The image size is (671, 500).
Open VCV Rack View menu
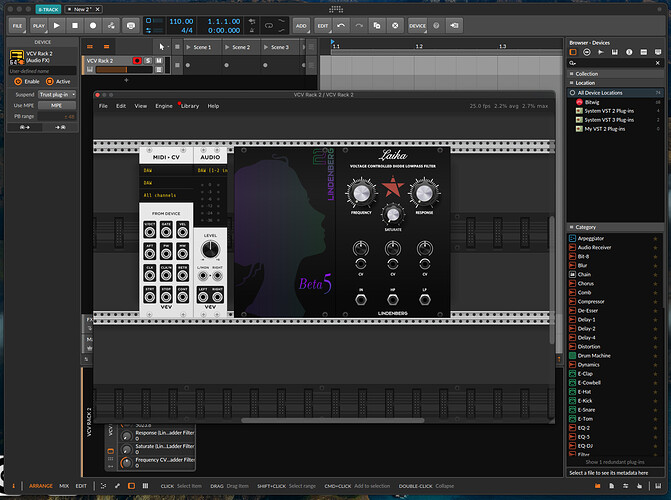[x=141, y=106]
